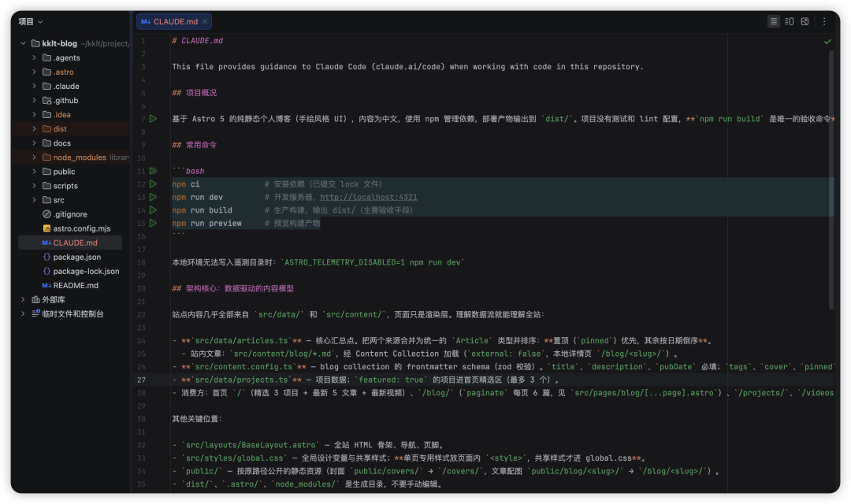Select the scripts folder row

pos(71,186)
